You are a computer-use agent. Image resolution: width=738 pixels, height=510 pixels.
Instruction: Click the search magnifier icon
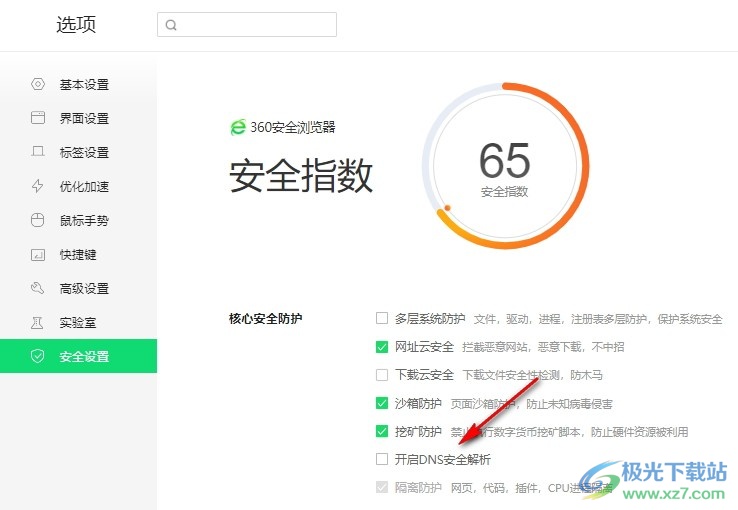click(x=171, y=25)
